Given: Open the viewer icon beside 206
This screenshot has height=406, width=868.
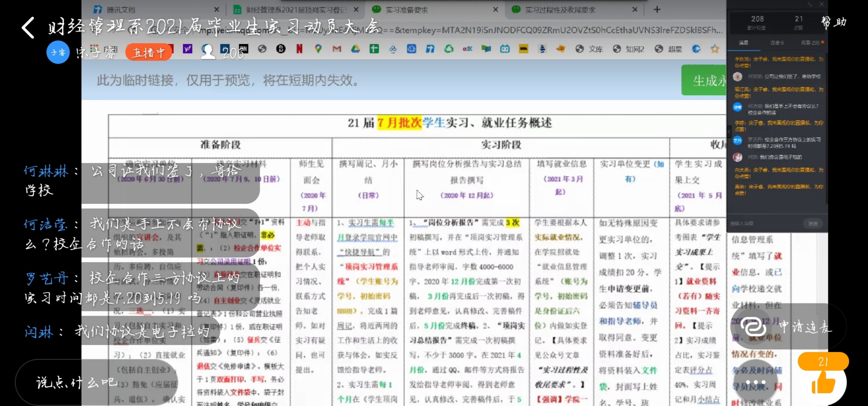Looking at the screenshot, I should pos(208,52).
